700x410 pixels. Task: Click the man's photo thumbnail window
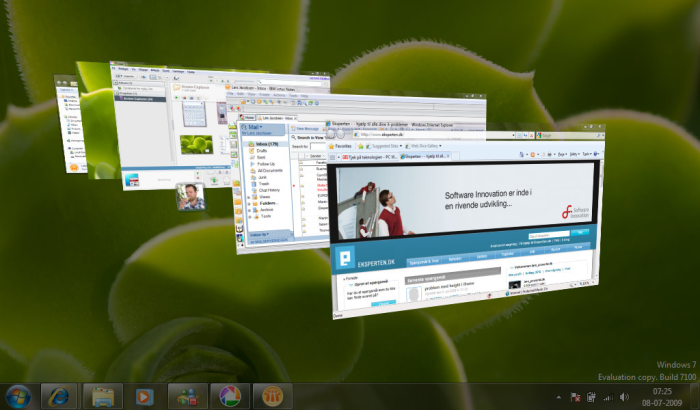tap(191, 197)
